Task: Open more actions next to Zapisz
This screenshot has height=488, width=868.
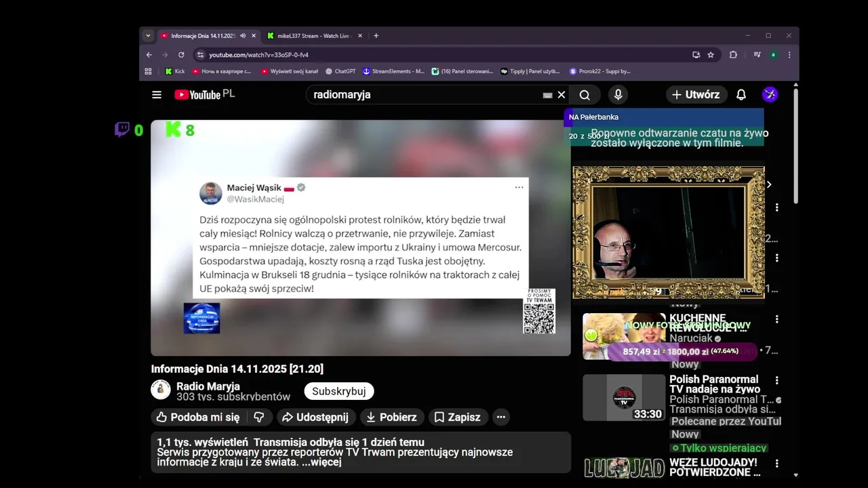Action: click(501, 417)
